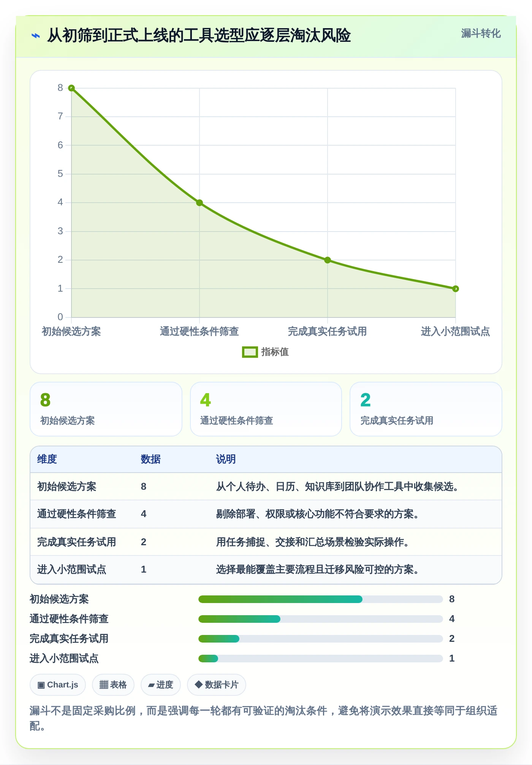Open the stat card showing 2 完成真实任务试用

tap(426, 409)
